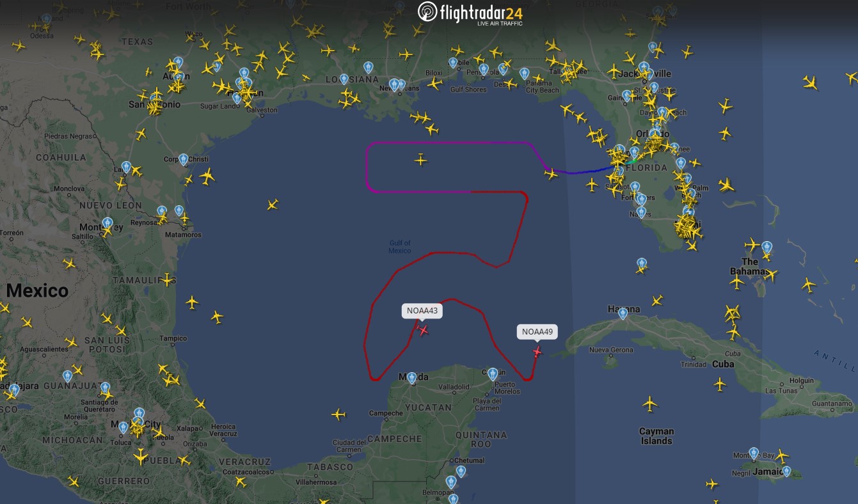Click the large plane north of Cayman Islands
The height and width of the screenshot is (504, 858).
click(x=650, y=404)
